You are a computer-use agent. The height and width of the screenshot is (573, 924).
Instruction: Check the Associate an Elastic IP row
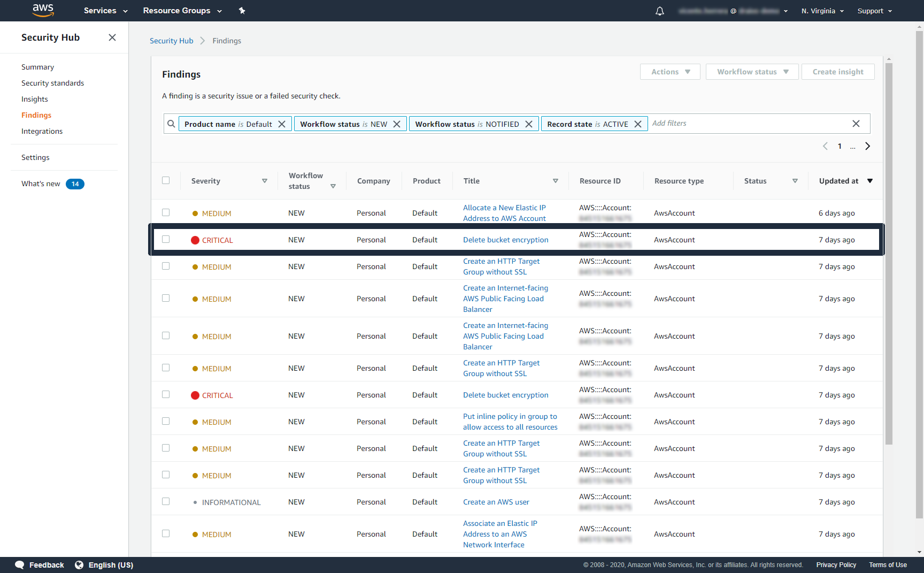coord(166,533)
